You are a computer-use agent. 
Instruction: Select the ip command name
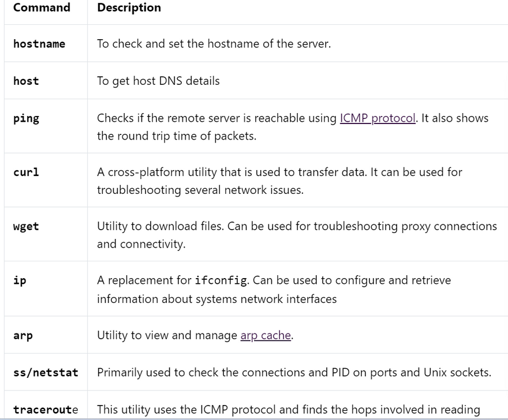[20, 281]
